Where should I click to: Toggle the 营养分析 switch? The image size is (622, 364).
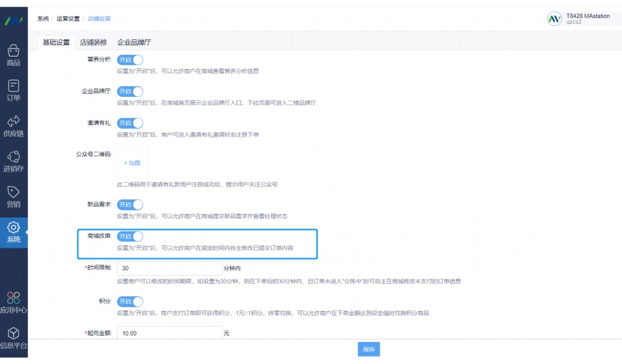tap(130, 60)
